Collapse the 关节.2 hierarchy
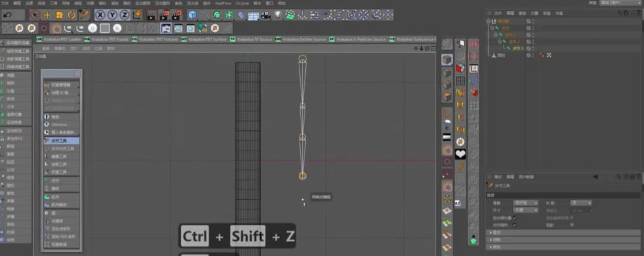The height and width of the screenshot is (256, 644). click(500, 41)
